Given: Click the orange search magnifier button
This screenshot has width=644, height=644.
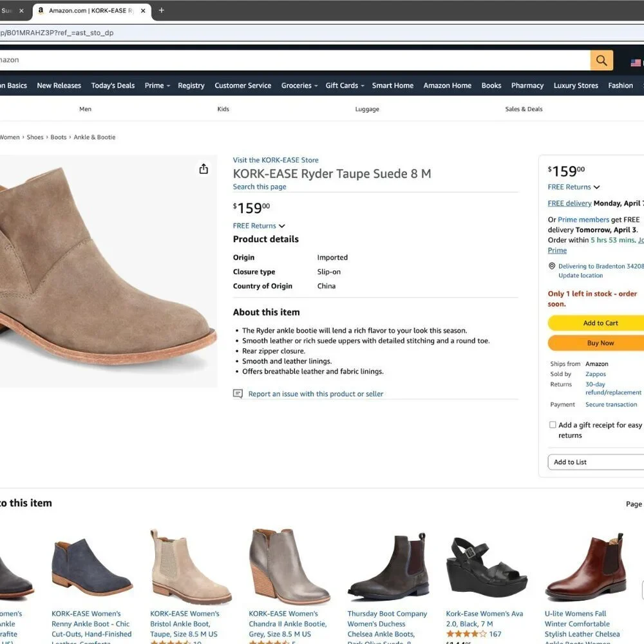Looking at the screenshot, I should (x=601, y=61).
